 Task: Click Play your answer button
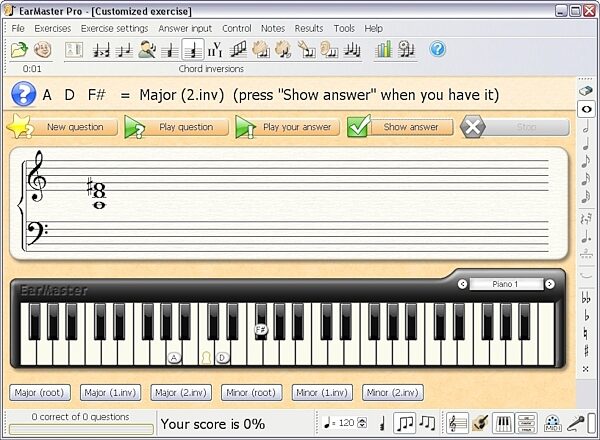pyautogui.click(x=287, y=127)
